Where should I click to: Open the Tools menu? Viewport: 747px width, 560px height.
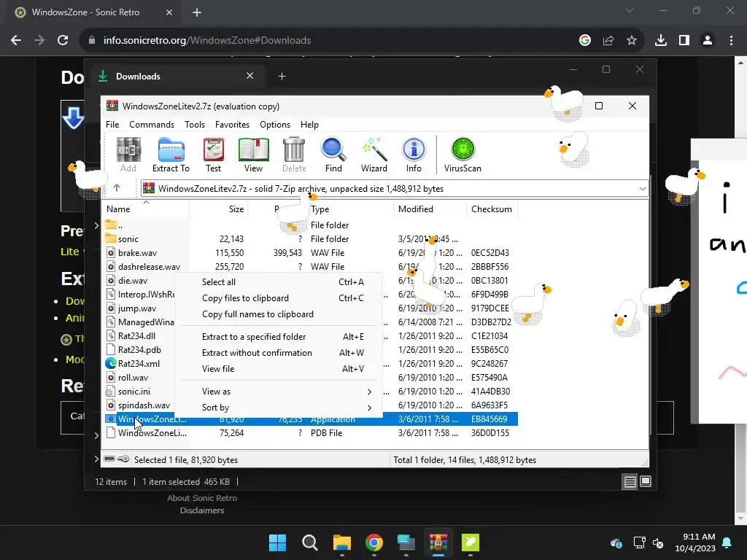(x=194, y=124)
